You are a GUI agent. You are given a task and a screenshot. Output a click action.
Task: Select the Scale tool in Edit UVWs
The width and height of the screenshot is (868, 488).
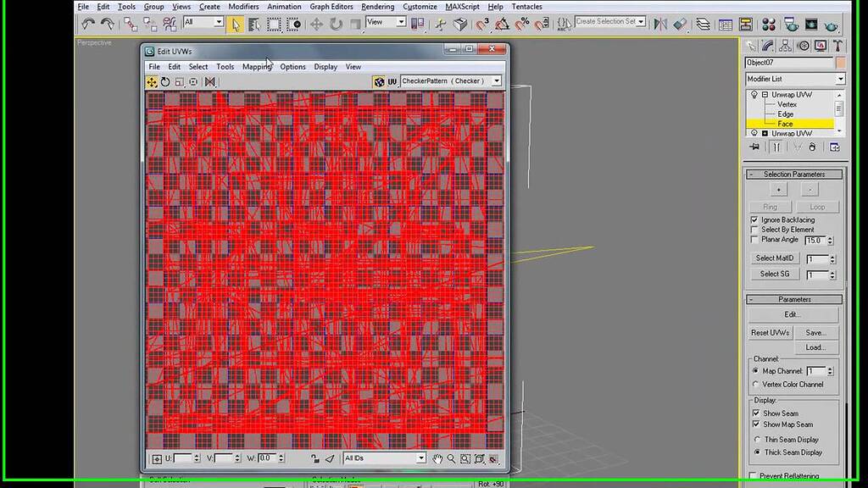coord(180,81)
